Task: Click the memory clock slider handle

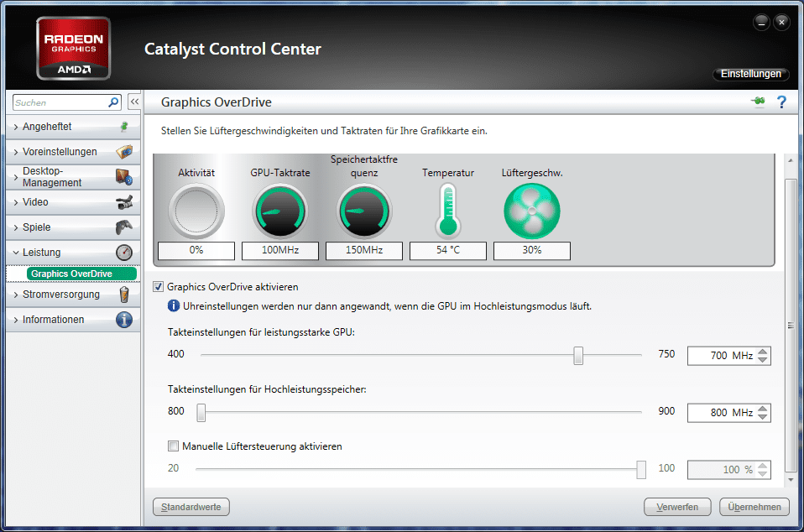Action: coord(201,413)
